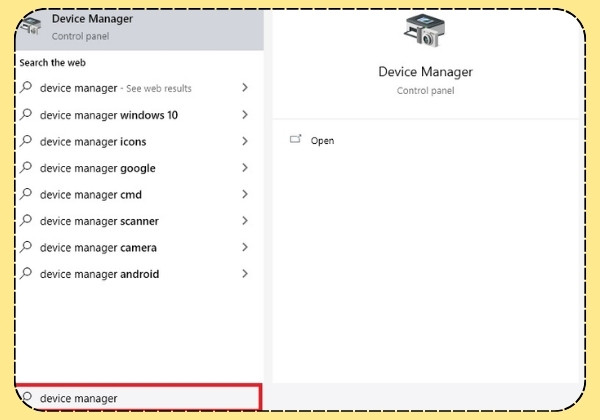This screenshot has width=600, height=420.
Task: Click search icon beside 'See web results'
Action: [x=26, y=87]
